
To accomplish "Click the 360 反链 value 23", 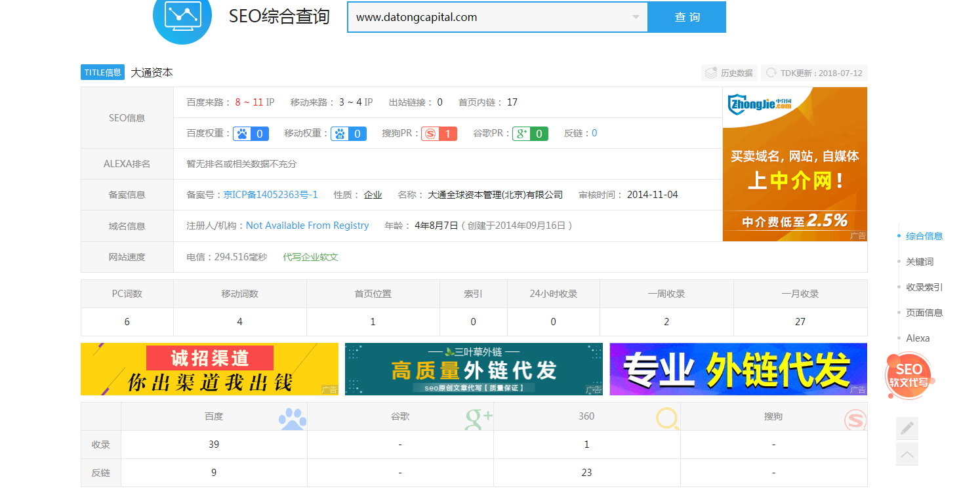I will tap(586, 472).
